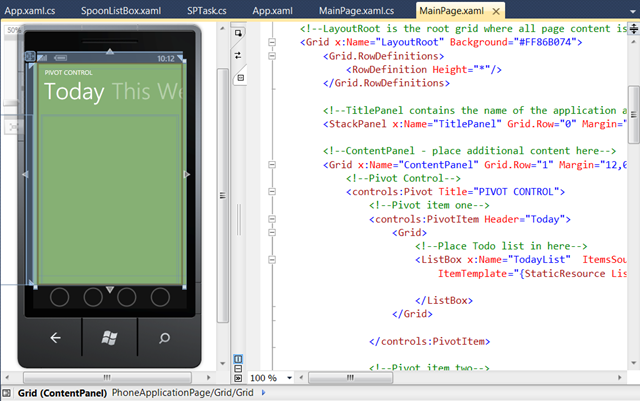Collapse the LayoutRoot Grid node
Image resolution: width=640 pixels, height=401 pixels.
pyautogui.click(x=272, y=42)
